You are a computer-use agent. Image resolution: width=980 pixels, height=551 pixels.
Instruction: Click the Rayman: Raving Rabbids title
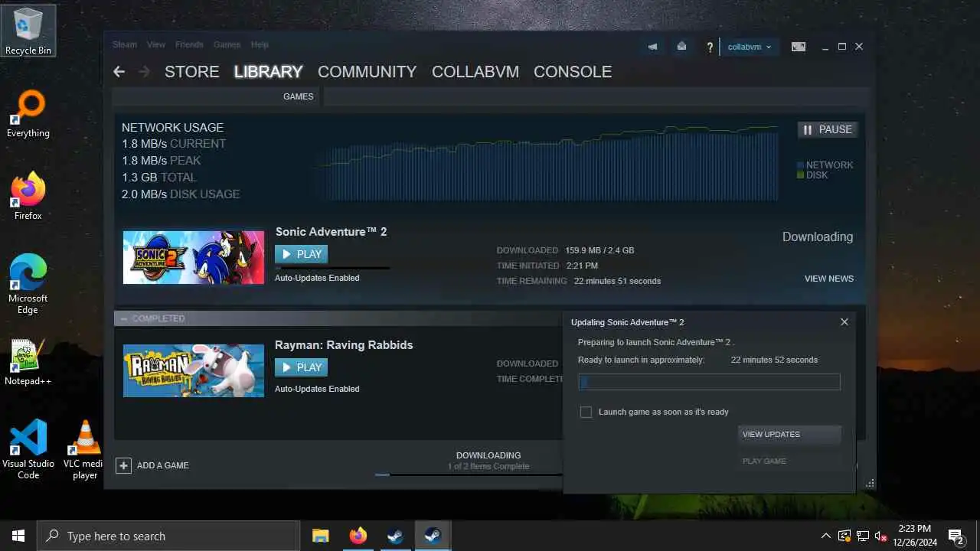[344, 345]
